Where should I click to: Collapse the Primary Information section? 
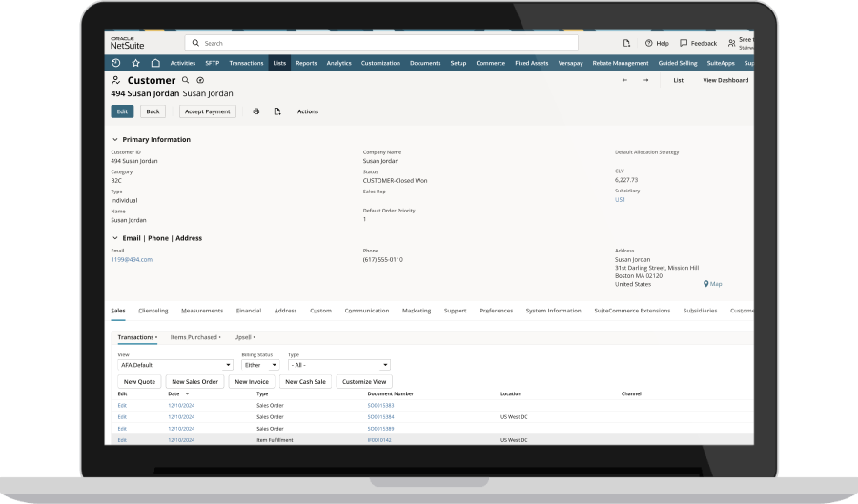[115, 140]
